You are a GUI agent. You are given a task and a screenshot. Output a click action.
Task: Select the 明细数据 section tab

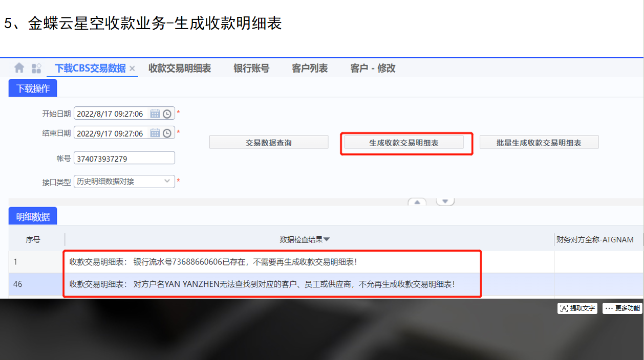pos(33,217)
